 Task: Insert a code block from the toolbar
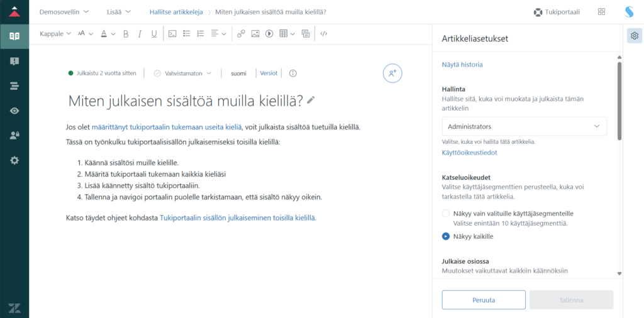tap(173, 34)
